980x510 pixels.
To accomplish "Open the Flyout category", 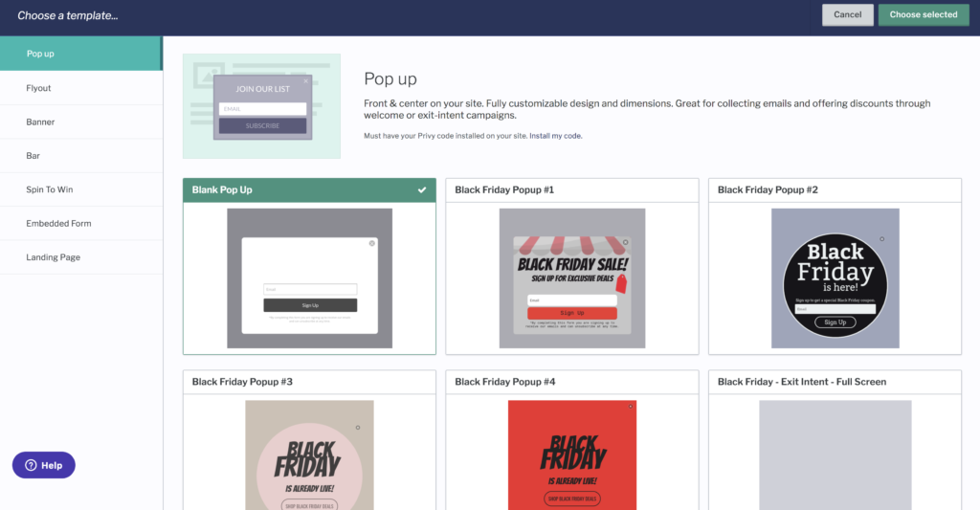I will (x=81, y=87).
